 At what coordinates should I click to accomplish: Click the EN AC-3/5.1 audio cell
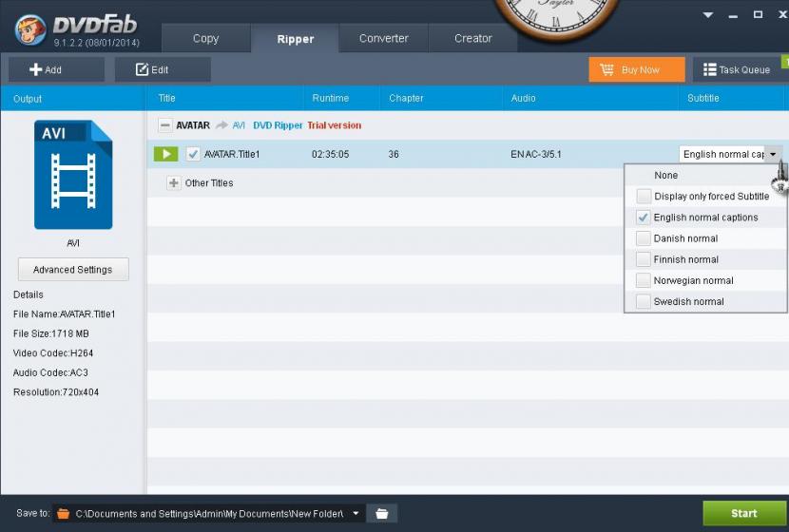pos(536,154)
